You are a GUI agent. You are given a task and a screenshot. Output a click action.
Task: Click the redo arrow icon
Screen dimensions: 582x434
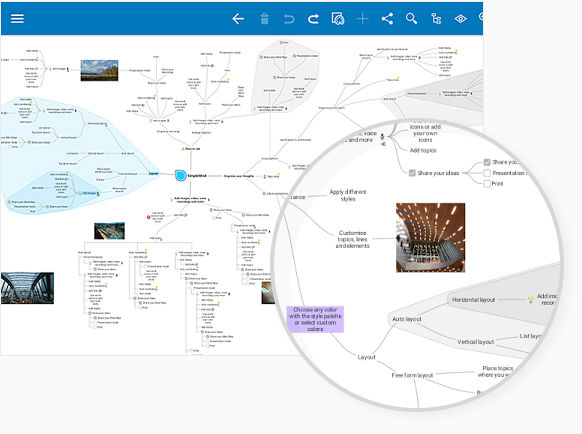tap(313, 19)
